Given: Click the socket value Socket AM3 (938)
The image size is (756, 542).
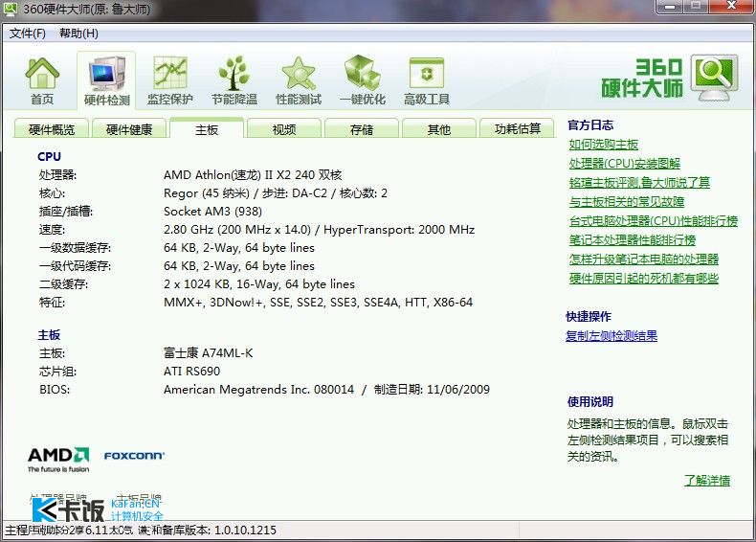Looking at the screenshot, I should click(x=212, y=212).
